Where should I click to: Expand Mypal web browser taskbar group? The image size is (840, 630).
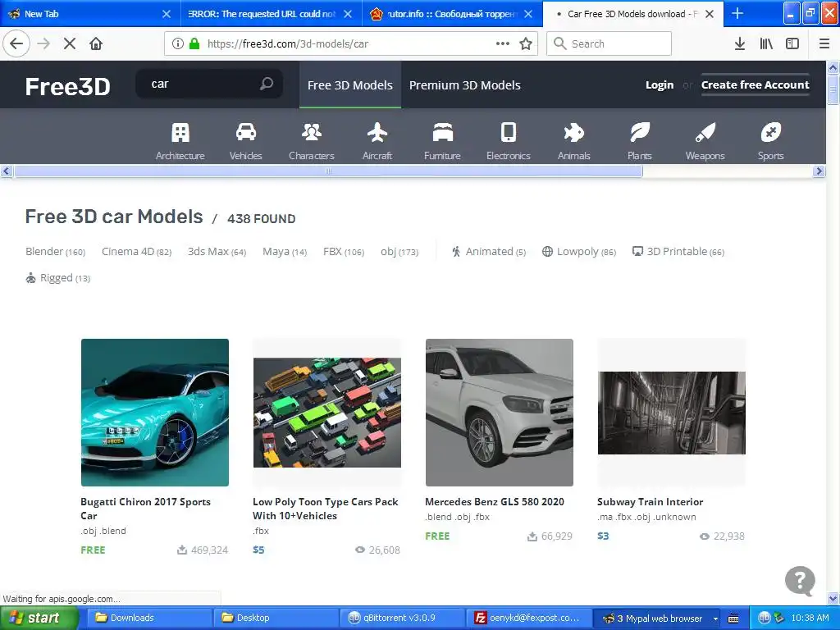click(715, 619)
